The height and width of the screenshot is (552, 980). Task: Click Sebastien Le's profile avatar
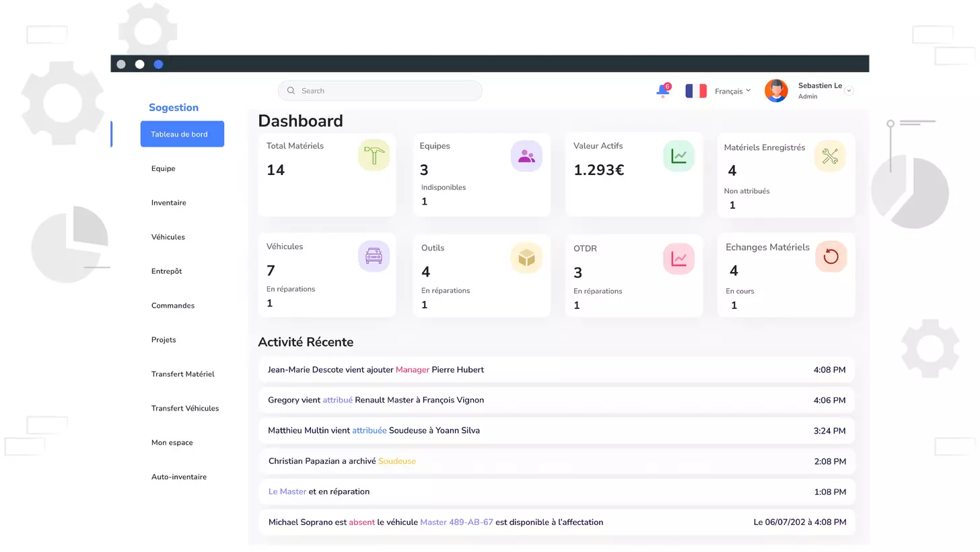tap(776, 90)
